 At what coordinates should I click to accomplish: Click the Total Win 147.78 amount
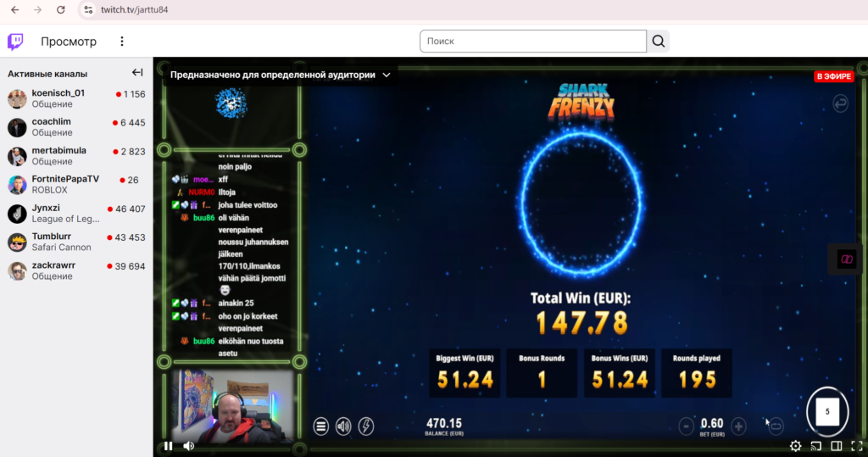[x=581, y=323]
